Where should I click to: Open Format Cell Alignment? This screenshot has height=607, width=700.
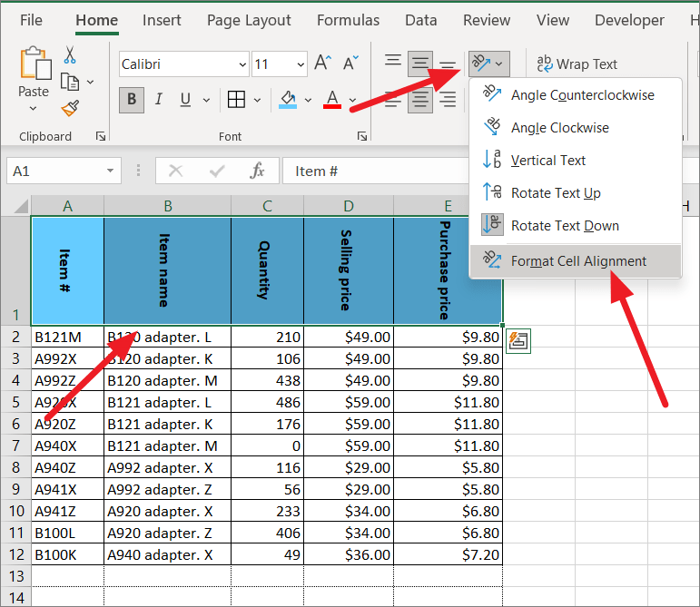click(576, 261)
